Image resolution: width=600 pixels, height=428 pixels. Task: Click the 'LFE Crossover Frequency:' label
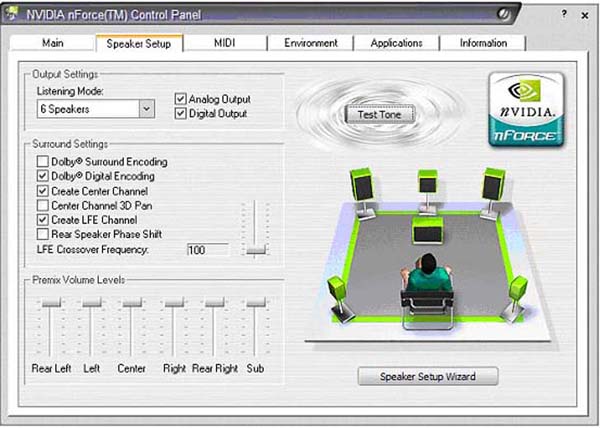click(x=93, y=249)
